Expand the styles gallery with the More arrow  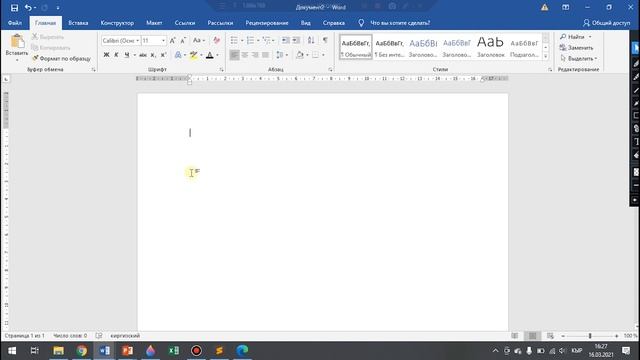[546, 57]
